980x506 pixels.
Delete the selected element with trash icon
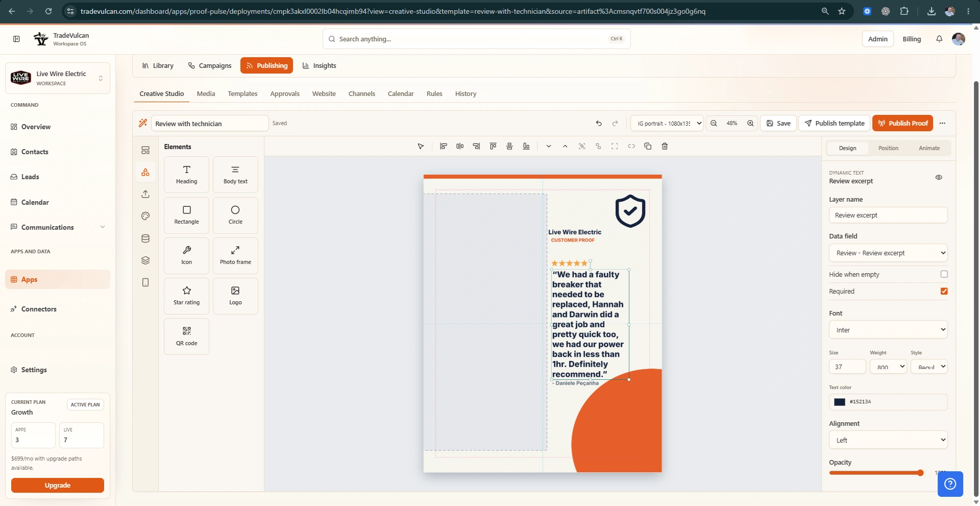(x=665, y=147)
